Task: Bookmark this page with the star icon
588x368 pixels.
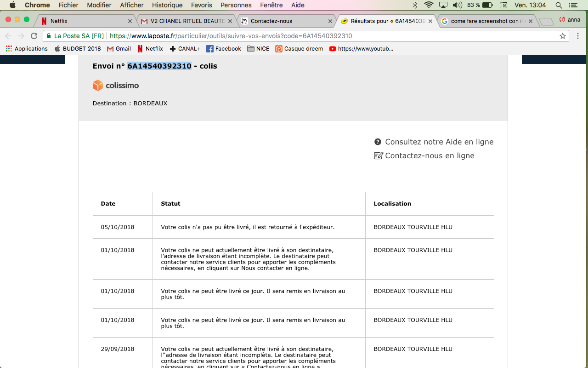Action: 562,36
